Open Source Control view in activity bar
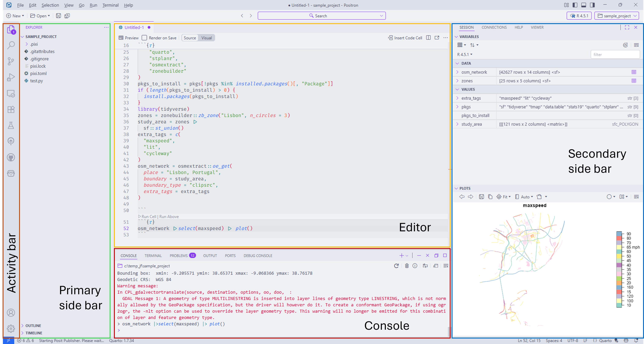Screen dimensions: 644x344 (x=11, y=61)
